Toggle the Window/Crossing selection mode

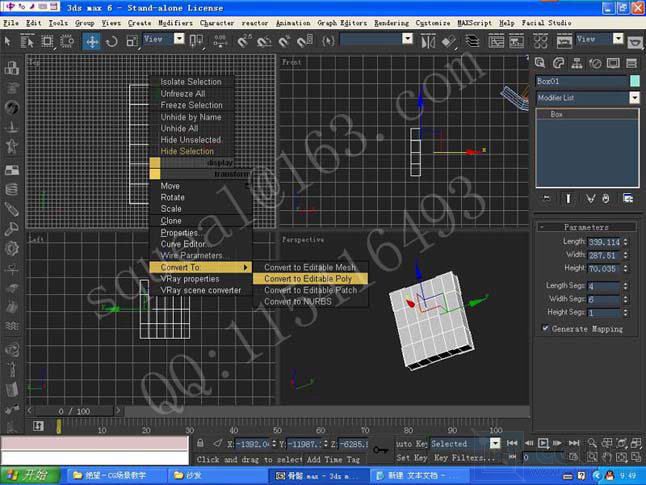(x=67, y=42)
